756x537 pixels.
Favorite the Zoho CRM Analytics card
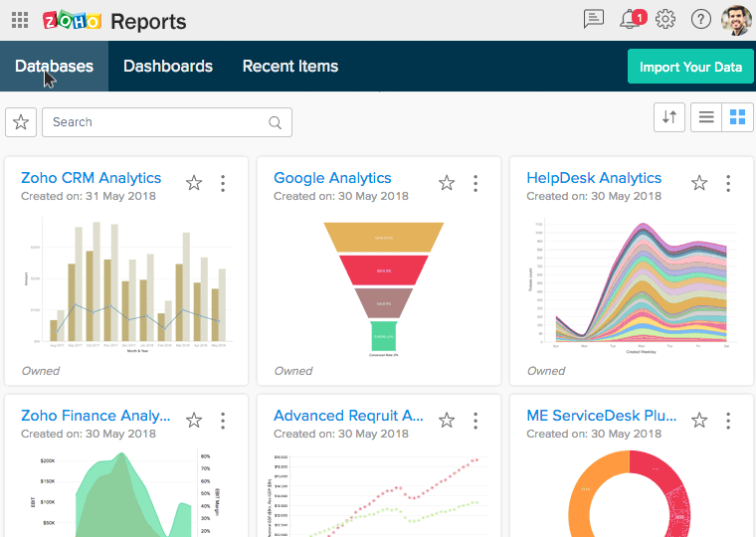[194, 183]
